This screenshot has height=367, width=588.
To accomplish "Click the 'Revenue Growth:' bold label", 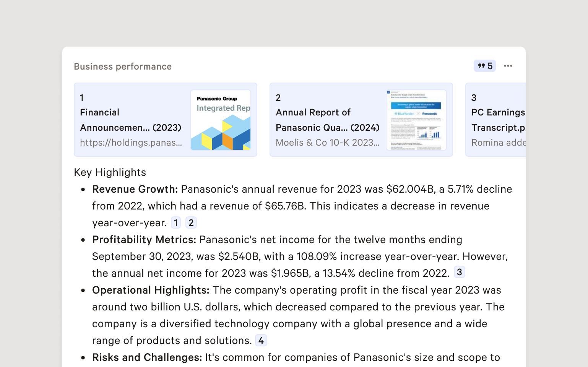I will pyautogui.click(x=135, y=189).
